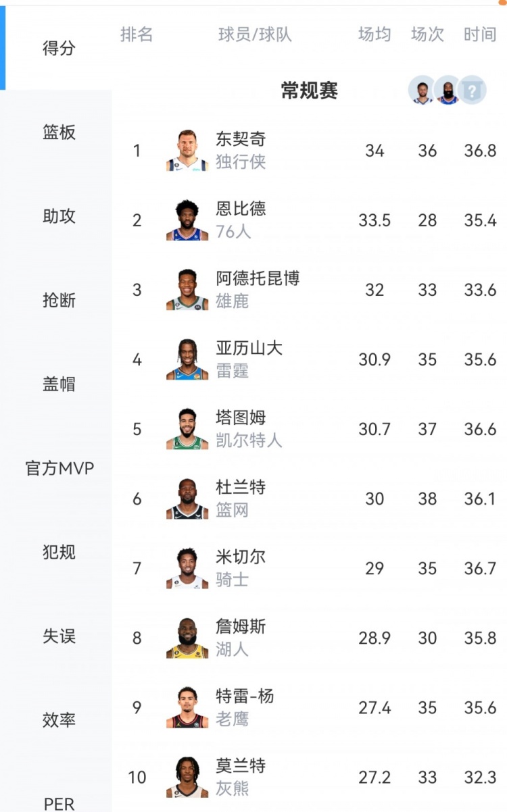This screenshot has height=812, width=507.
Task: Click the bearded player avatar near 常规赛
Action: (448, 90)
